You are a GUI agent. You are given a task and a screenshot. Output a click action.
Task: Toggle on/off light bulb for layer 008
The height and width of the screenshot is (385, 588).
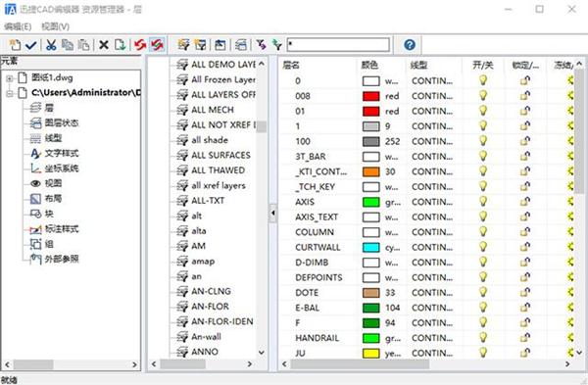483,96
